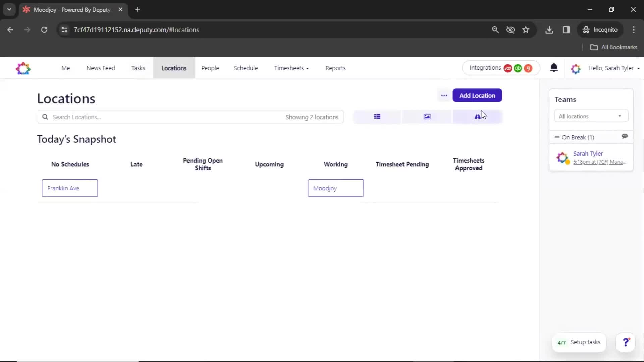Navigate to the People tab
This screenshot has height=362, width=644.
point(210,68)
